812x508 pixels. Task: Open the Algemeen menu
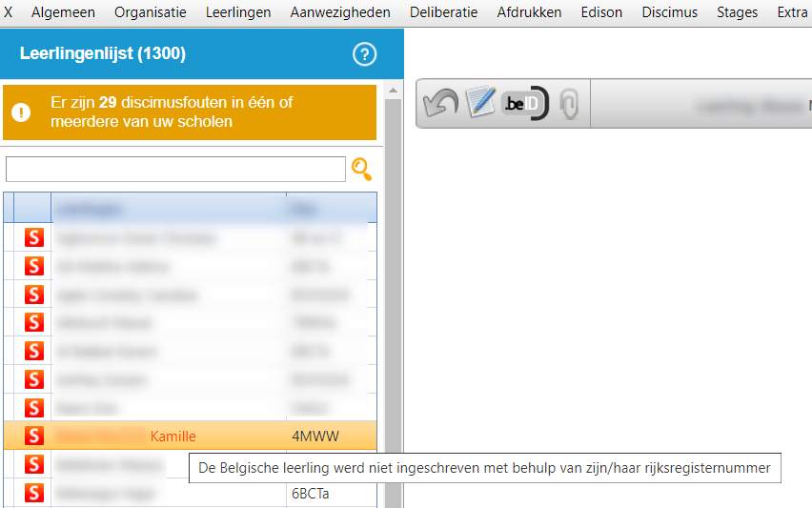63,12
